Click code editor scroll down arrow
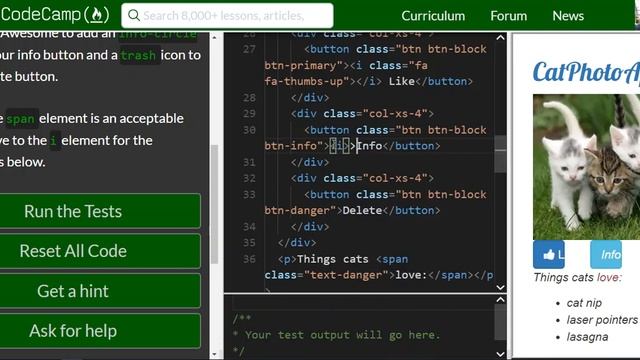640x360 pixels. [500, 287]
